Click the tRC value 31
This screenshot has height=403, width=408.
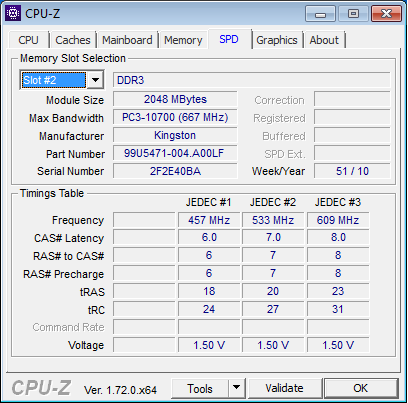(x=338, y=309)
